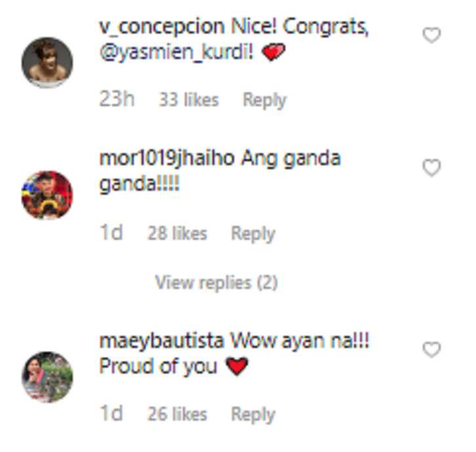The height and width of the screenshot is (452, 476).
Task: Click 1d timestamp under maeybautista comment
Action: [111, 413]
